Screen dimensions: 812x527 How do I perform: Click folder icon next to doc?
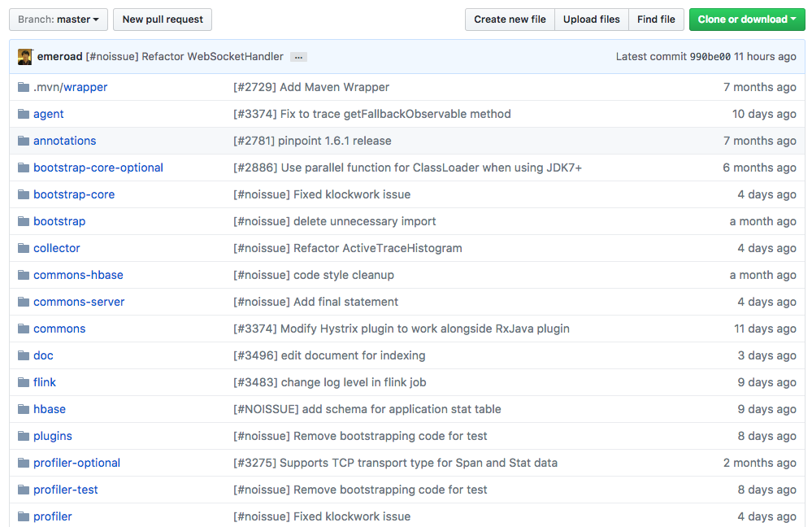(24, 355)
